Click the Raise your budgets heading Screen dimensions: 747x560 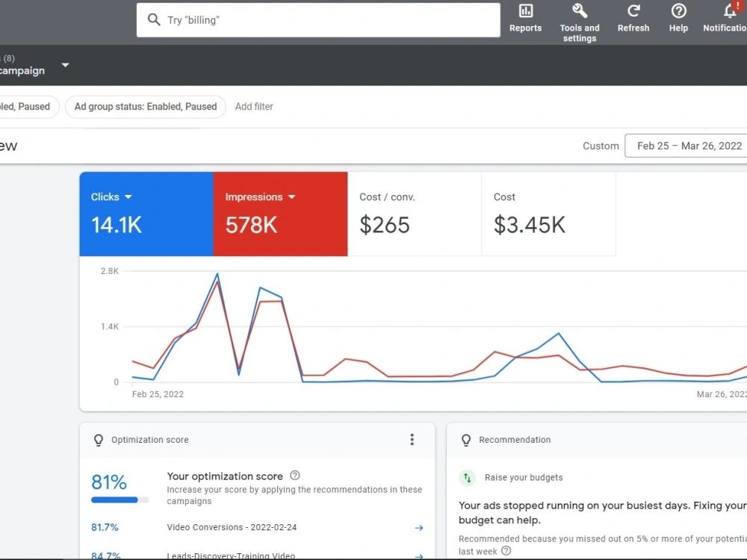(524, 477)
